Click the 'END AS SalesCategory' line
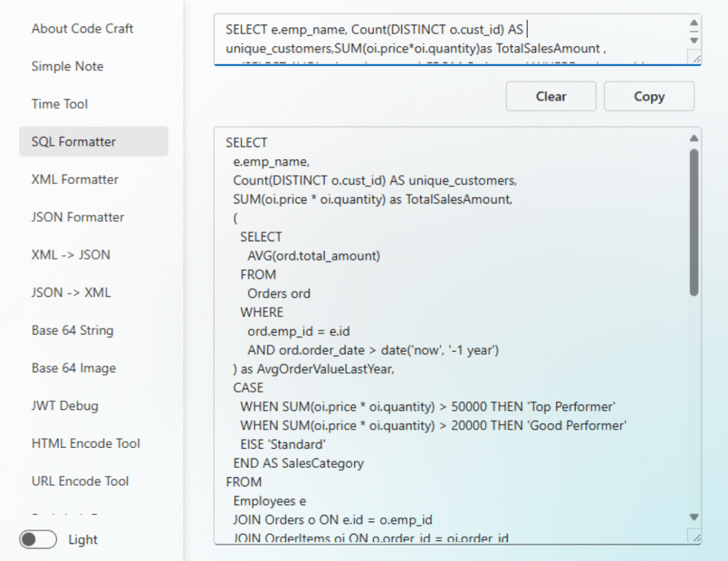This screenshot has height=561, width=728. pyautogui.click(x=299, y=464)
